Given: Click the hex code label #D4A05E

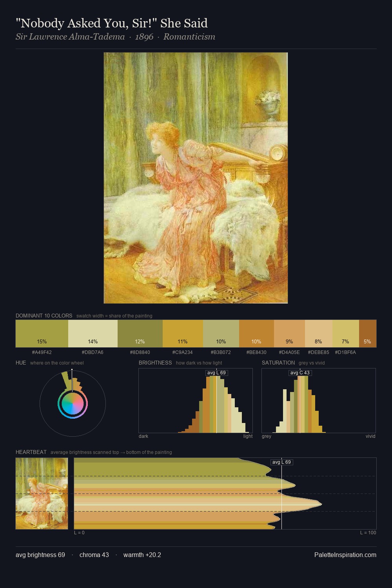Looking at the screenshot, I should (289, 352).
